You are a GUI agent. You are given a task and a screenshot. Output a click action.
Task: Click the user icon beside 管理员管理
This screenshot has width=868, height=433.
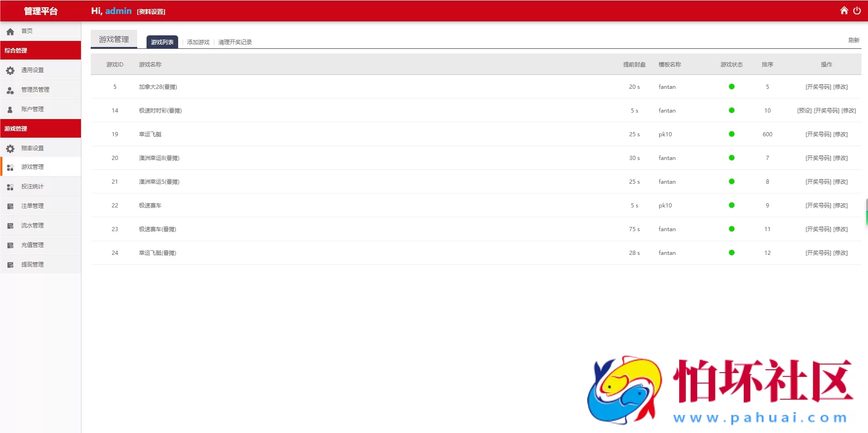[10, 90]
